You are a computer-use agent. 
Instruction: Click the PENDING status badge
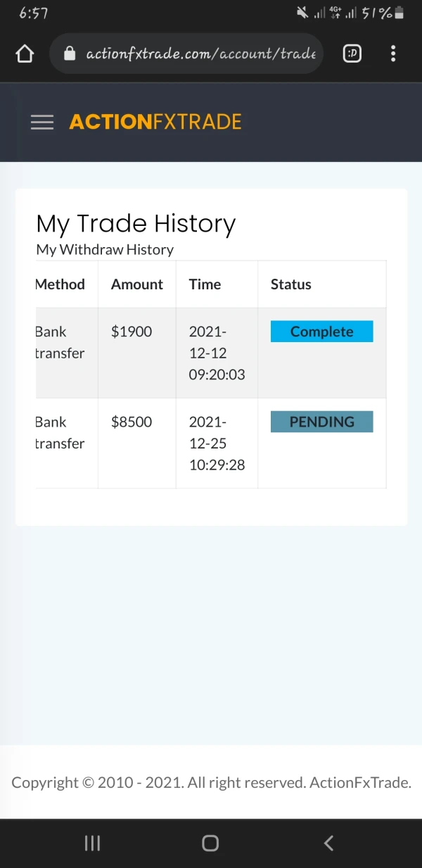coord(321,422)
